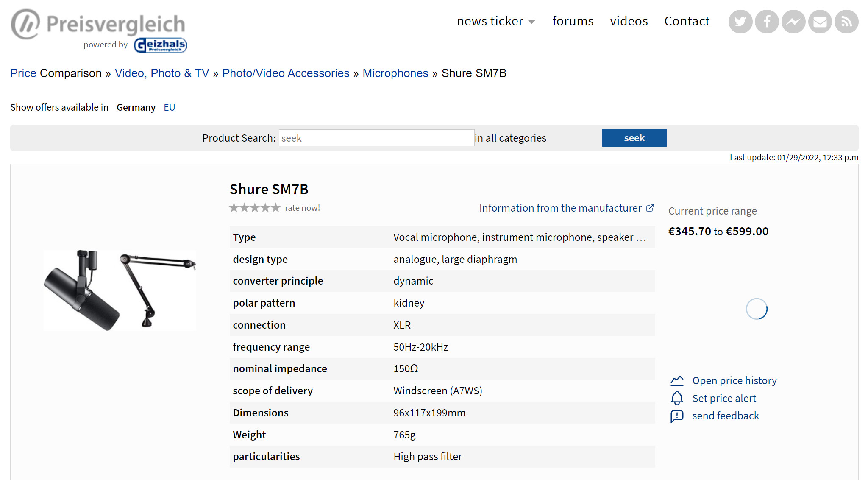This screenshot has height=480, width=868.
Task: Click the feedback speech bubble icon
Action: [x=677, y=416]
